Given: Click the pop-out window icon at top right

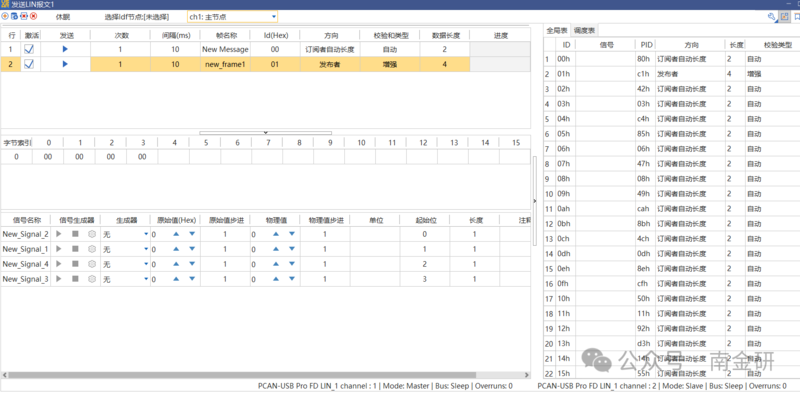Looking at the screenshot, I should point(785,16).
